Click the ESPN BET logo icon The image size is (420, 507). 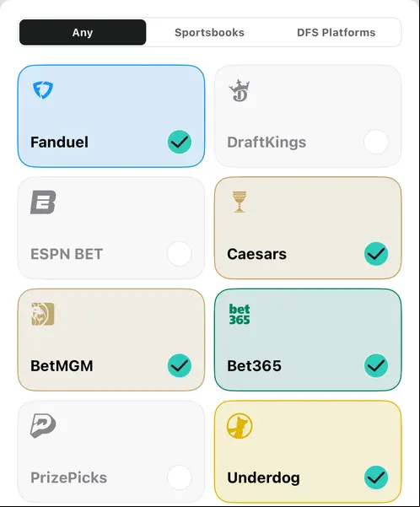tap(43, 202)
